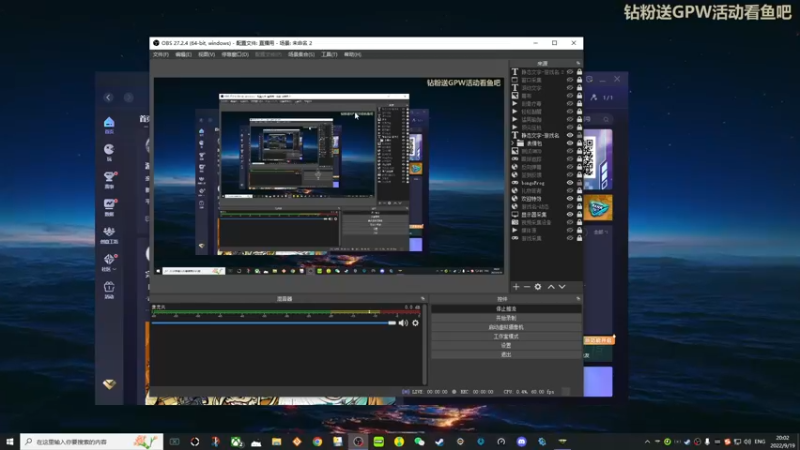
Task: Select the 静态文字-游戏名 source row
Action: click(x=546, y=135)
